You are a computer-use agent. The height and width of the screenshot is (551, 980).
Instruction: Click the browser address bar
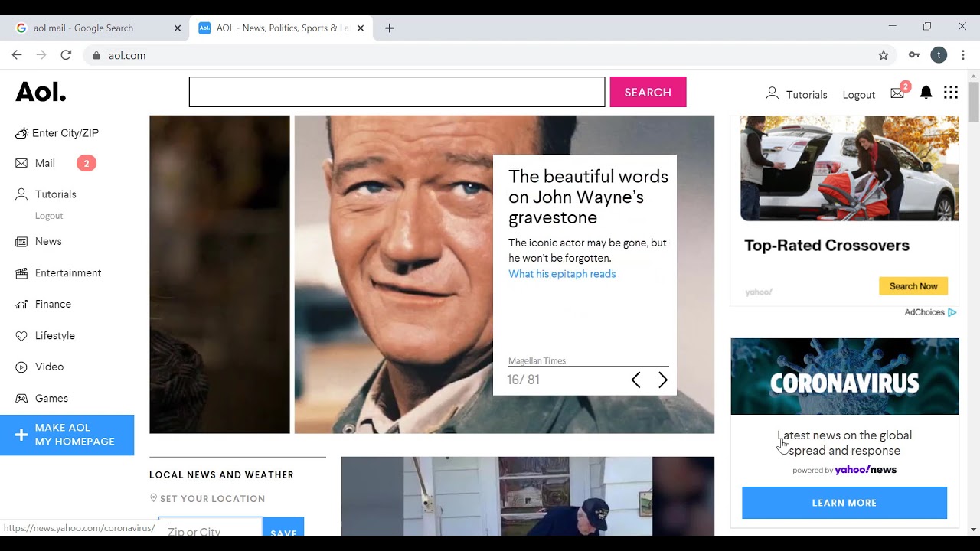pyautogui.click(x=490, y=55)
